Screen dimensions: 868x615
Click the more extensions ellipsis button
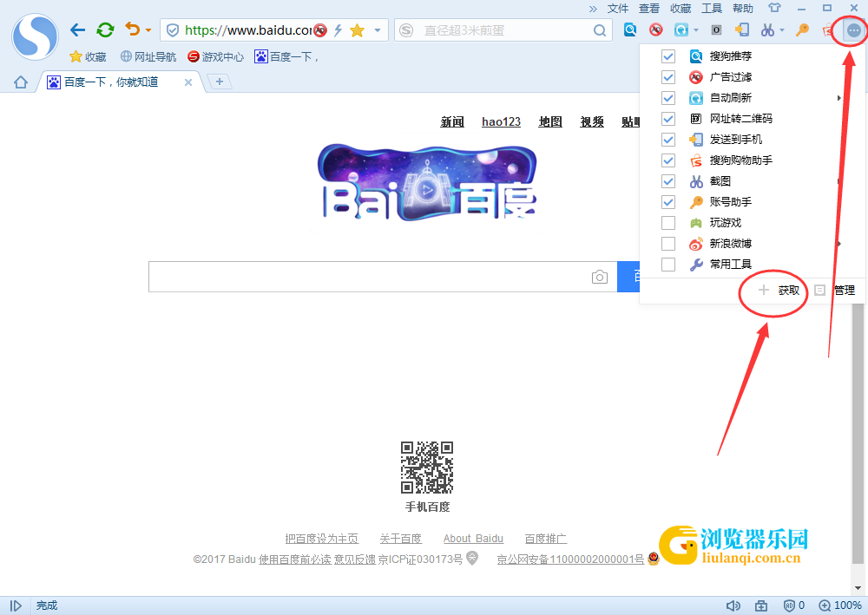point(854,30)
